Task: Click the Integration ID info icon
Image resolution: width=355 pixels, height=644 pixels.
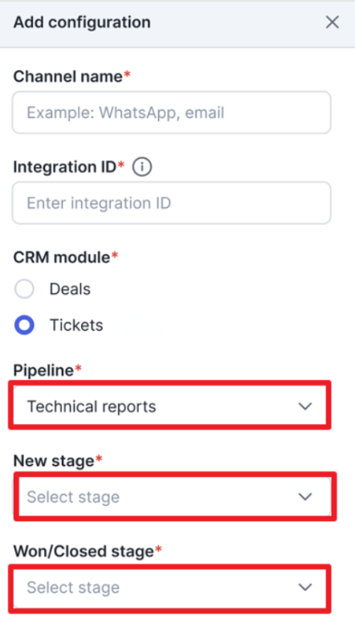Action: [142, 167]
